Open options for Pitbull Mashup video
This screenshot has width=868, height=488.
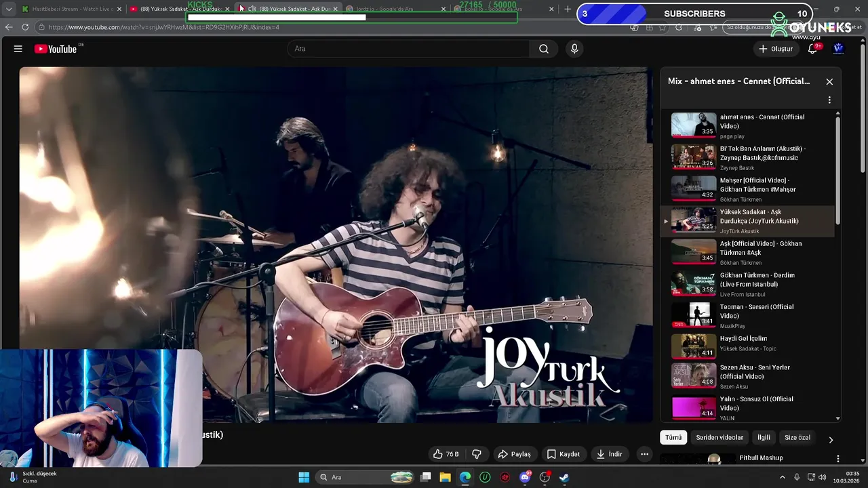838,459
